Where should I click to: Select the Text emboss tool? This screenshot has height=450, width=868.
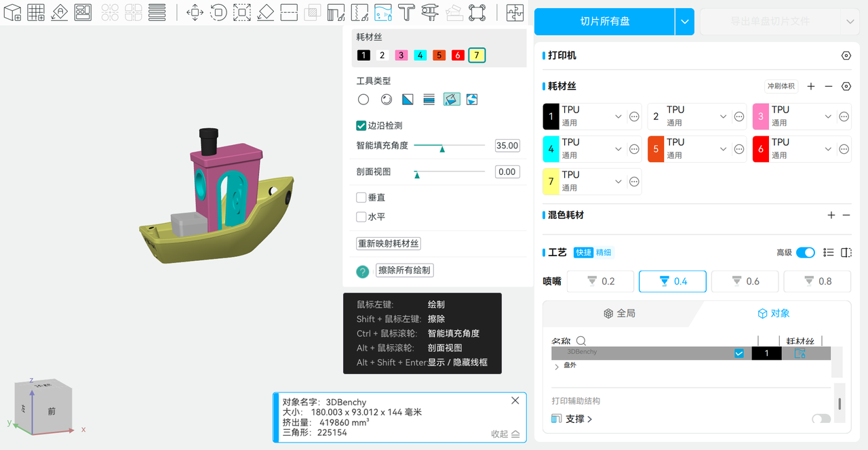tap(406, 12)
